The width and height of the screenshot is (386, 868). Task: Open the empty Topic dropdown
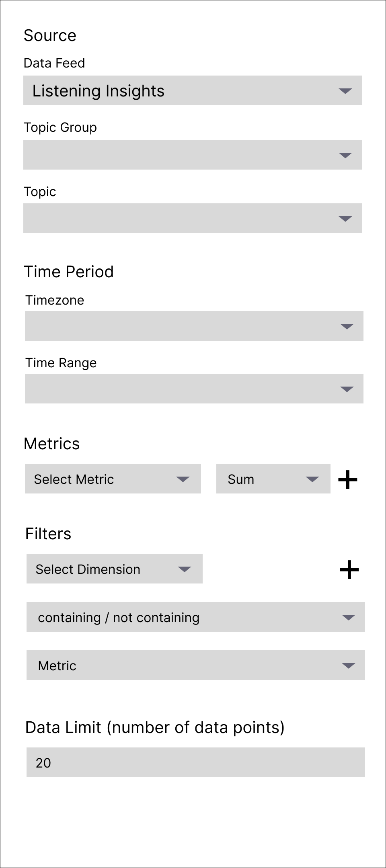pos(193,218)
